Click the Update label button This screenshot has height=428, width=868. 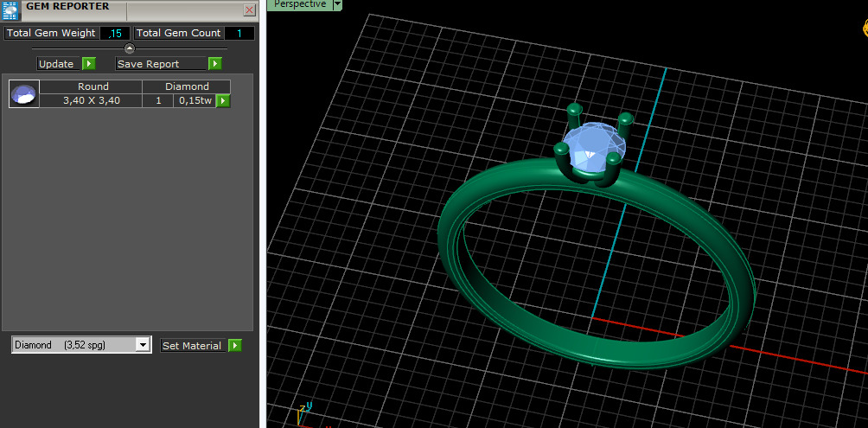(59, 64)
